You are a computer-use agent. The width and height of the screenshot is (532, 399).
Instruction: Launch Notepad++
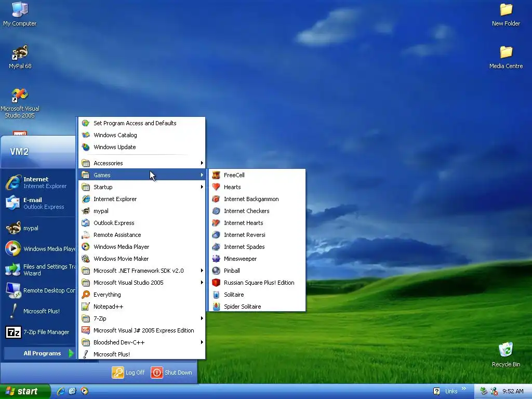tap(142, 307)
